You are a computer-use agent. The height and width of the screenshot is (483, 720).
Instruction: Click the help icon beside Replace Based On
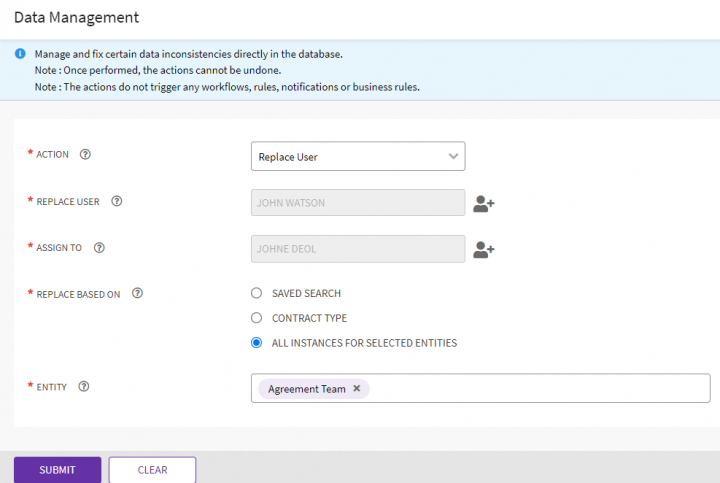(137, 294)
